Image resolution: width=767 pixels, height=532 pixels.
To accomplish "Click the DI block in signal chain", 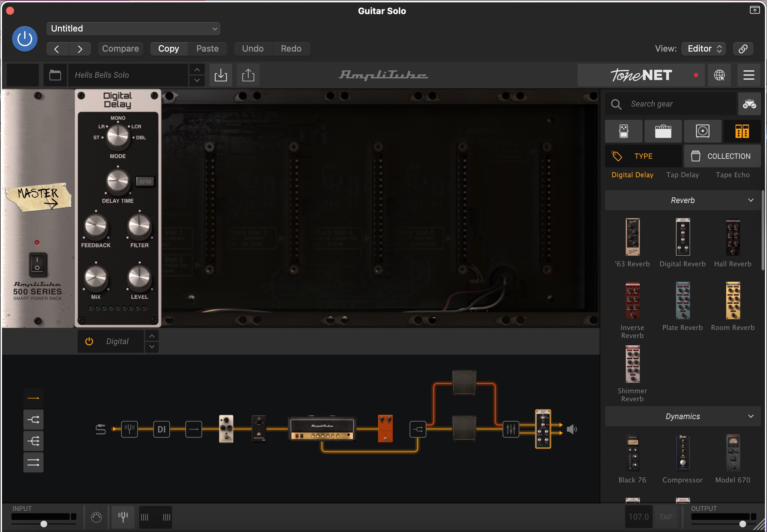I will pyautogui.click(x=162, y=429).
